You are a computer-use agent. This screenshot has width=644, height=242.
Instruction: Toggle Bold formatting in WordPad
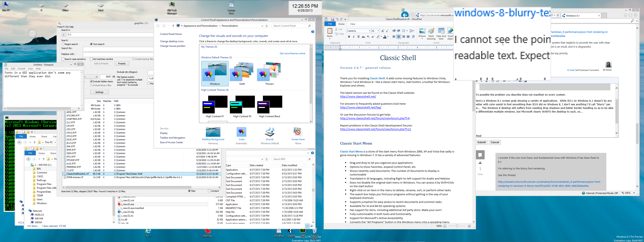(x=349, y=37)
